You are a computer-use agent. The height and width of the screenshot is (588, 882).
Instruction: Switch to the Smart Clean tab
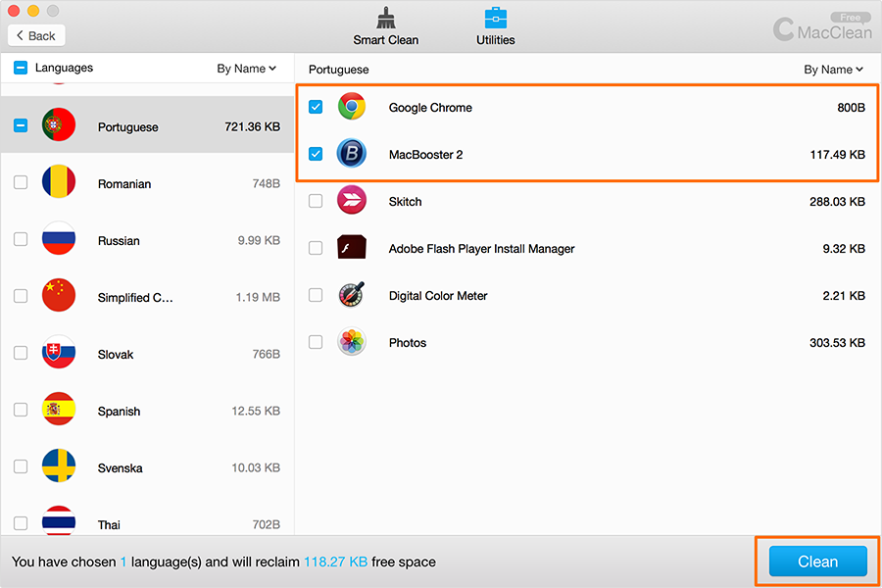tap(386, 27)
